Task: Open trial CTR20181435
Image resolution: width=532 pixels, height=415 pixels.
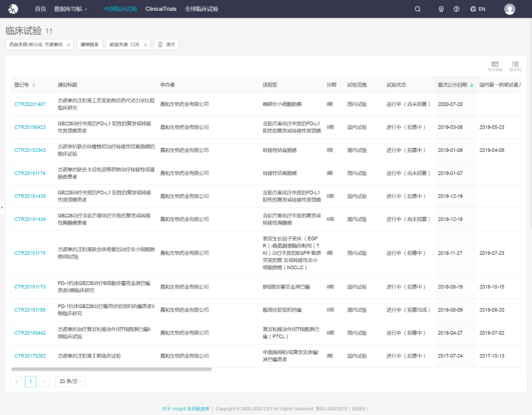Action: [30, 196]
